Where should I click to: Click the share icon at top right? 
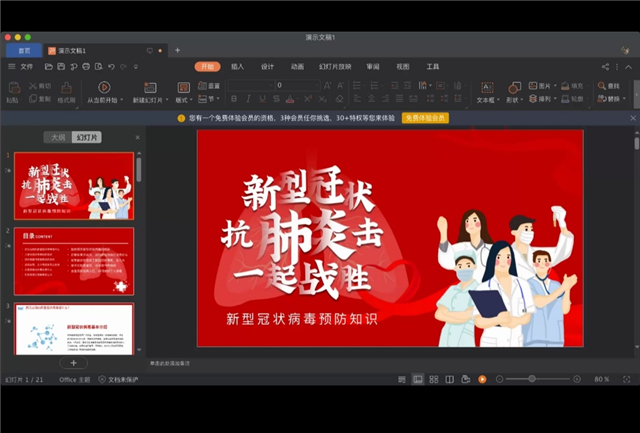point(605,67)
